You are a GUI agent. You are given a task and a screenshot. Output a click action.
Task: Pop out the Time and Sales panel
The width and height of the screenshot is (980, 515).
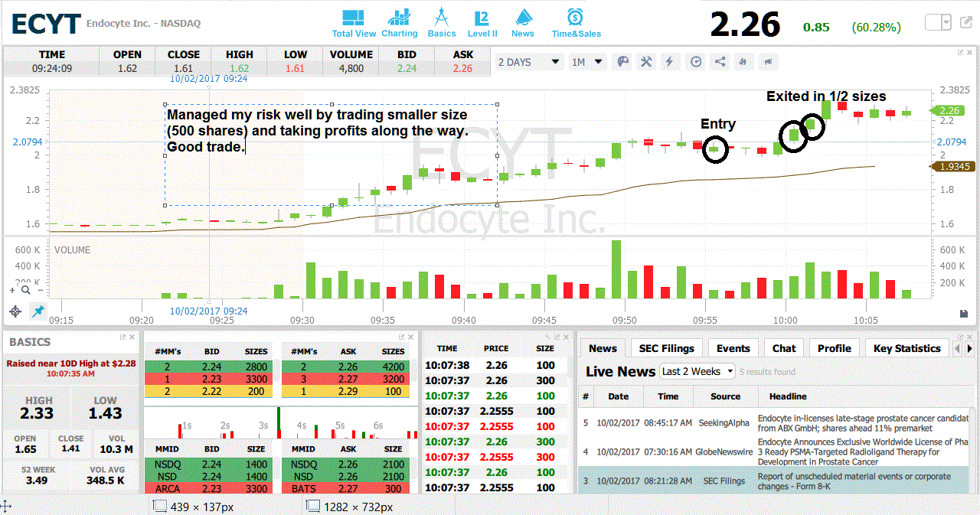tap(555, 337)
